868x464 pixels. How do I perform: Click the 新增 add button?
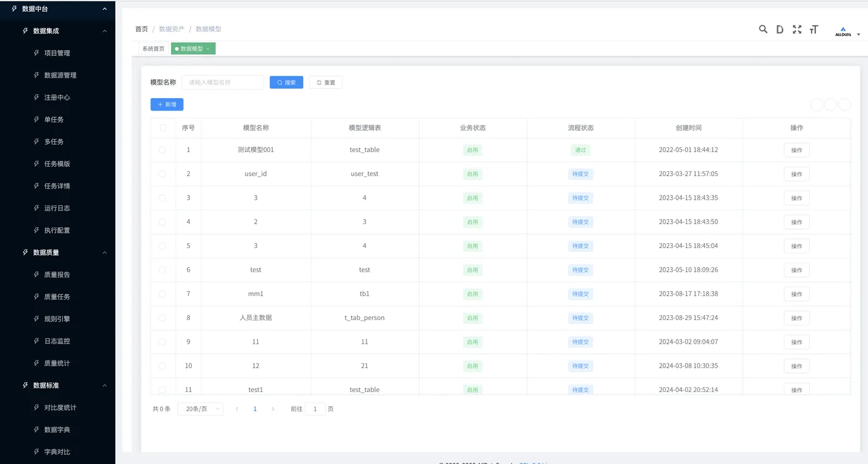coord(167,105)
